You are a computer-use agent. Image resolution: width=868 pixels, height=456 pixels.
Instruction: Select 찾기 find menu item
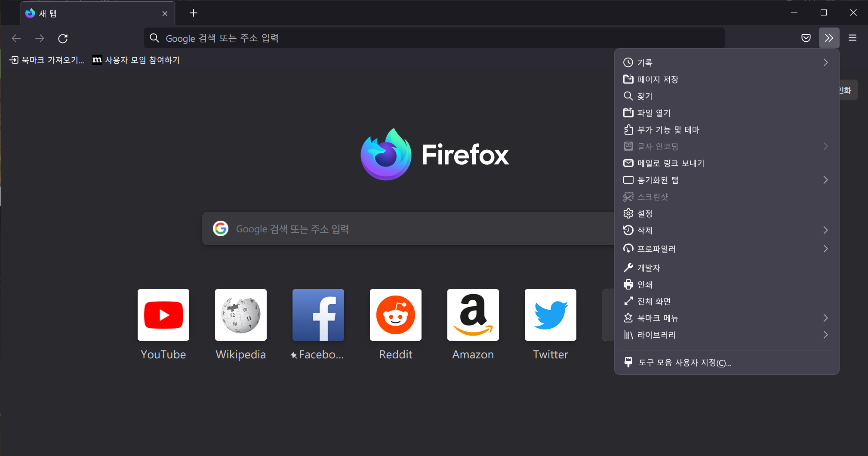726,96
